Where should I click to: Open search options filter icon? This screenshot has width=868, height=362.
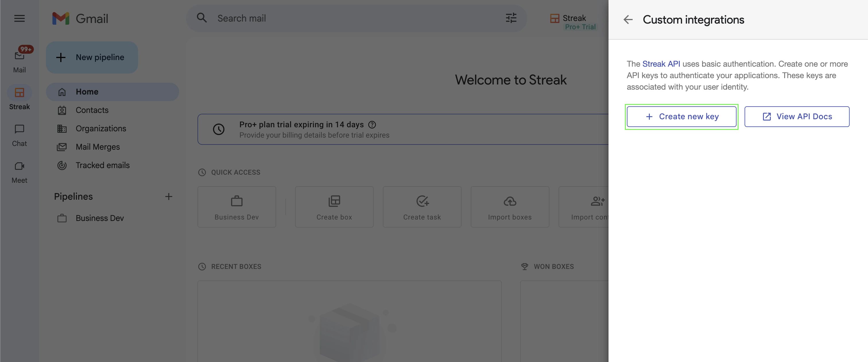click(x=511, y=18)
